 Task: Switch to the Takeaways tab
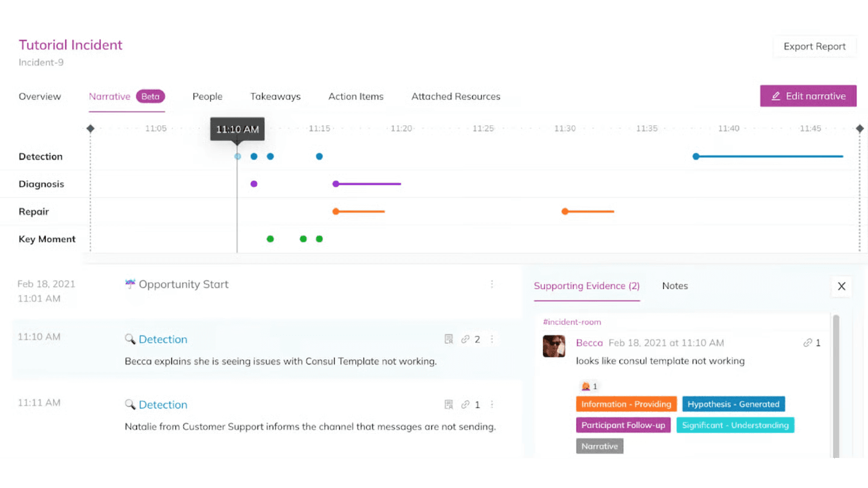click(x=275, y=96)
